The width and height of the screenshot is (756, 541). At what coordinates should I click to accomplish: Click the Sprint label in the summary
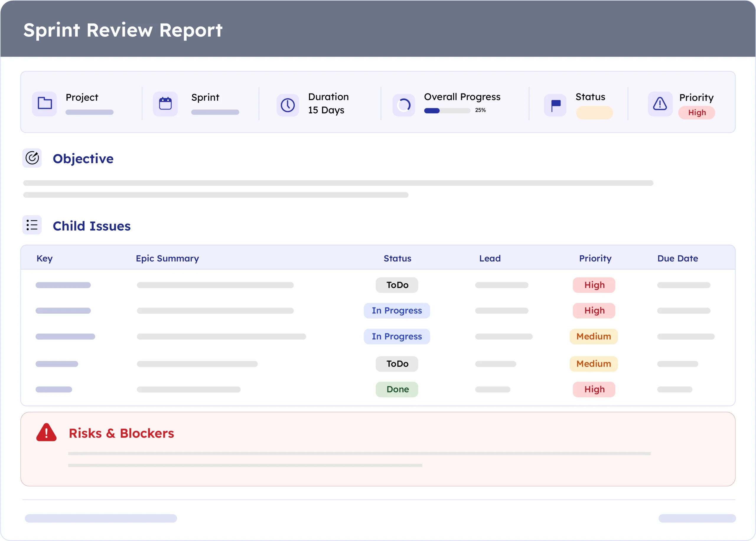(205, 97)
